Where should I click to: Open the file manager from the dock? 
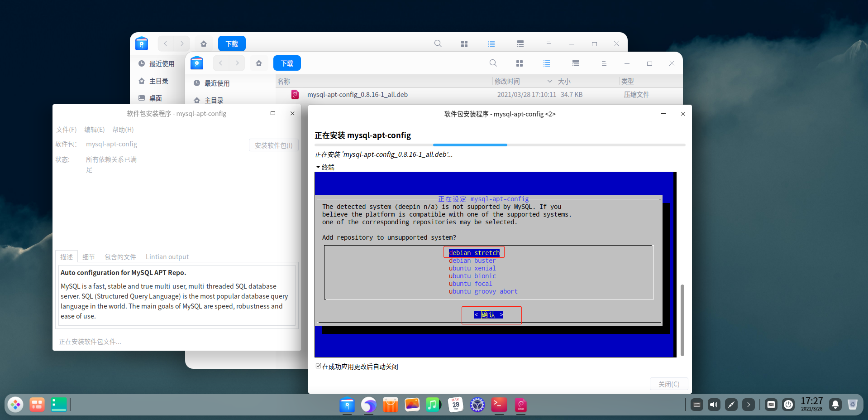(x=347, y=405)
